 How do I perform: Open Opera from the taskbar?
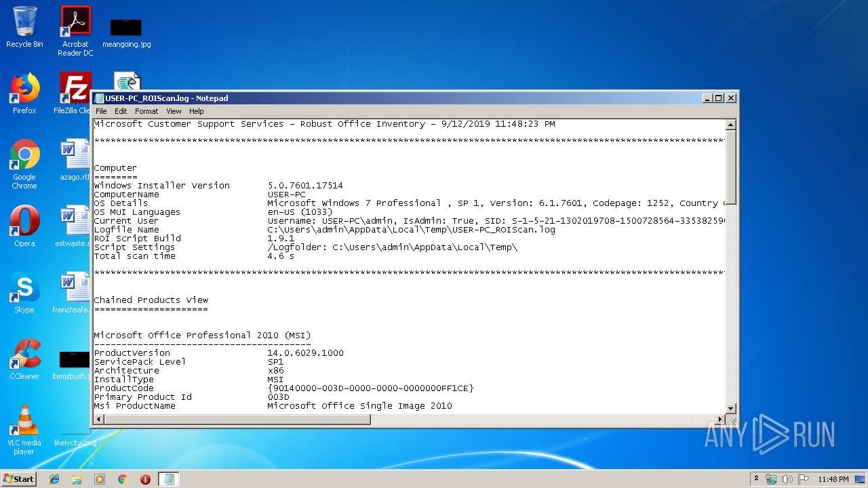point(145,479)
